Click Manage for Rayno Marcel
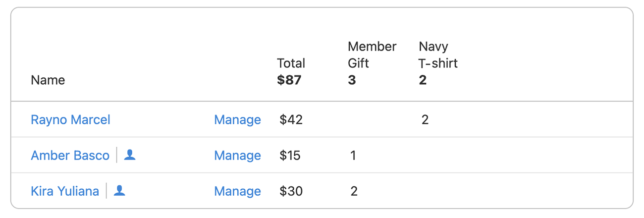Viewport: 644px width, 218px height. (237, 120)
